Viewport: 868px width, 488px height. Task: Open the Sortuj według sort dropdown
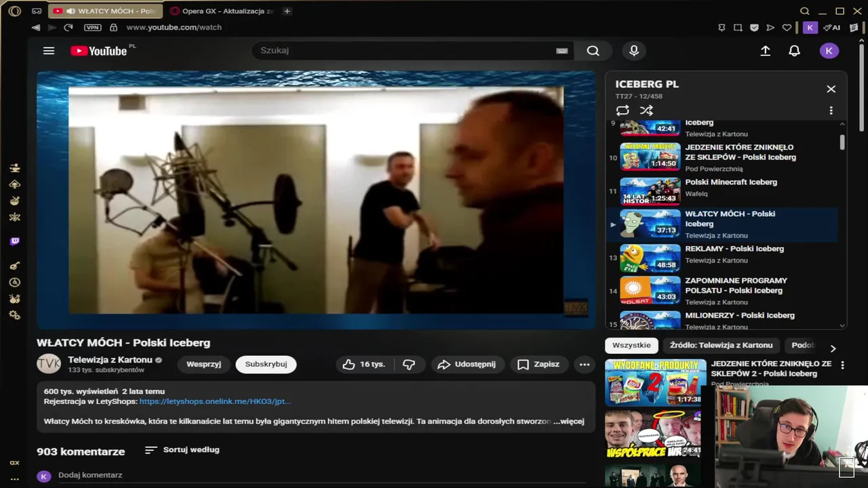(182, 450)
